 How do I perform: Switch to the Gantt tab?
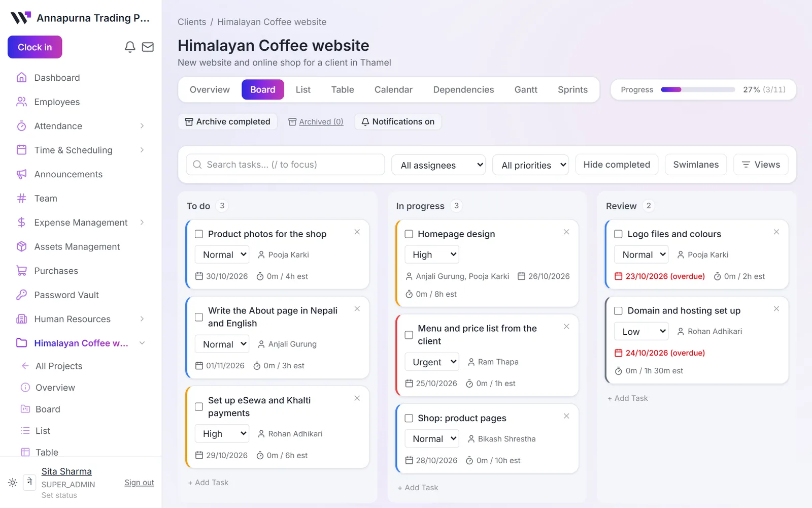tap(526, 90)
